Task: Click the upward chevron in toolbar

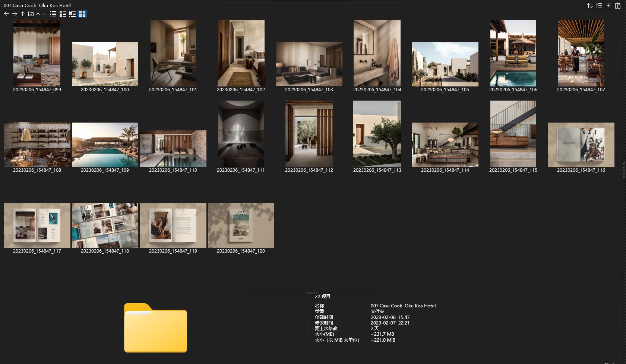Action: point(38,14)
